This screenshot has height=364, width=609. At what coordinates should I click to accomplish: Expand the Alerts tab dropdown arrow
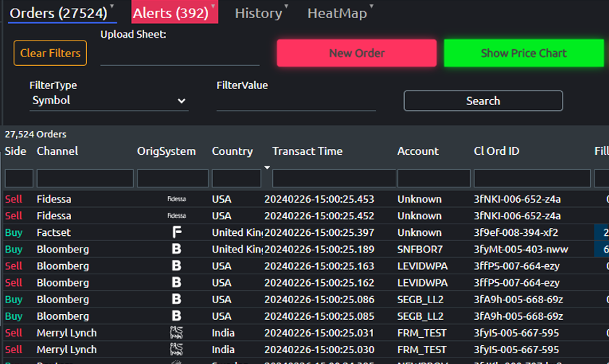coord(213,7)
